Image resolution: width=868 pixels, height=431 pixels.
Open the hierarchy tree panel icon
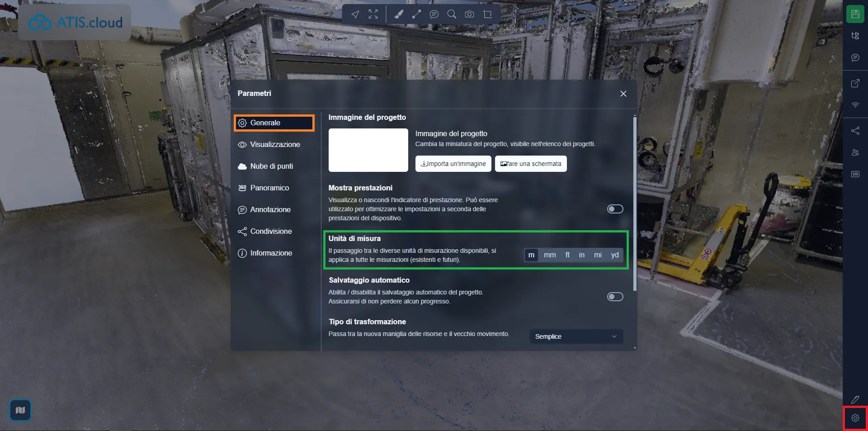855,36
